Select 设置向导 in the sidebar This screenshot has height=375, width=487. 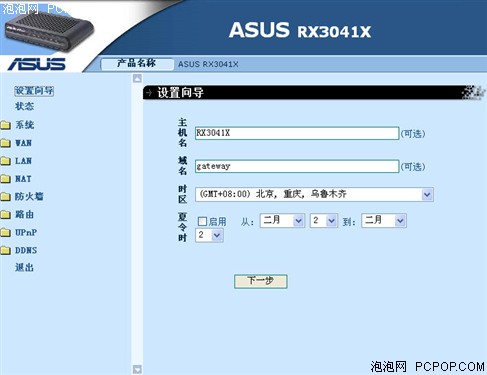34,91
